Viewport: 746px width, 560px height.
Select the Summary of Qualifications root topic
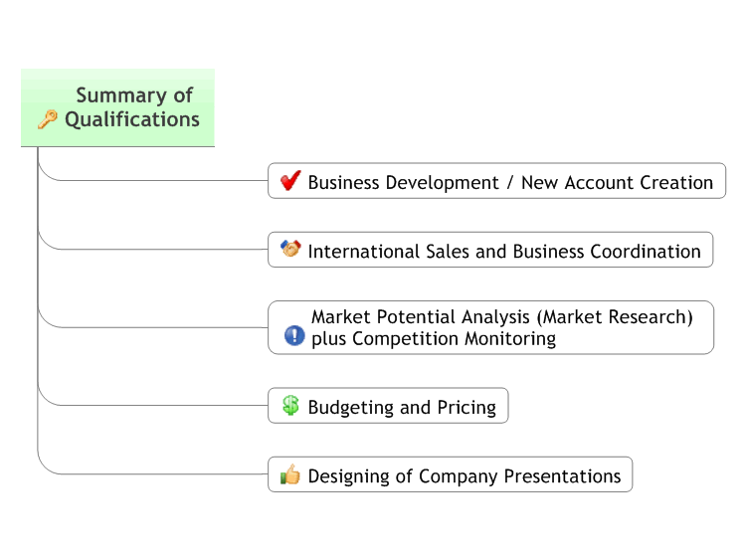tap(117, 107)
